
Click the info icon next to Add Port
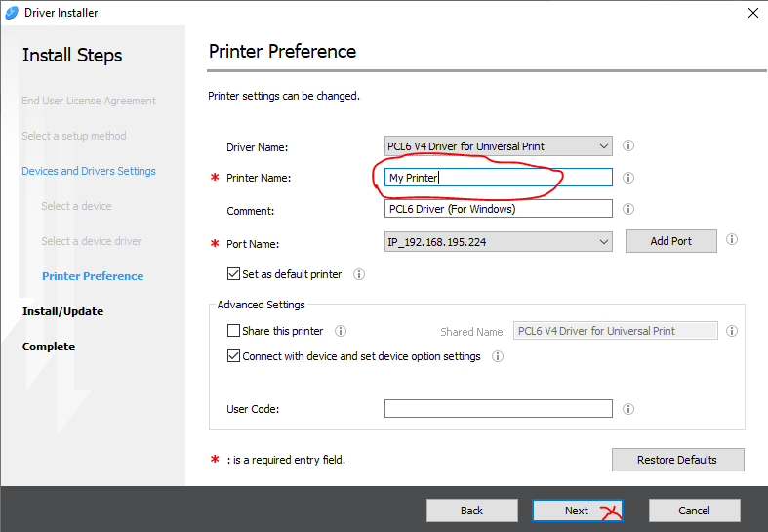click(732, 240)
